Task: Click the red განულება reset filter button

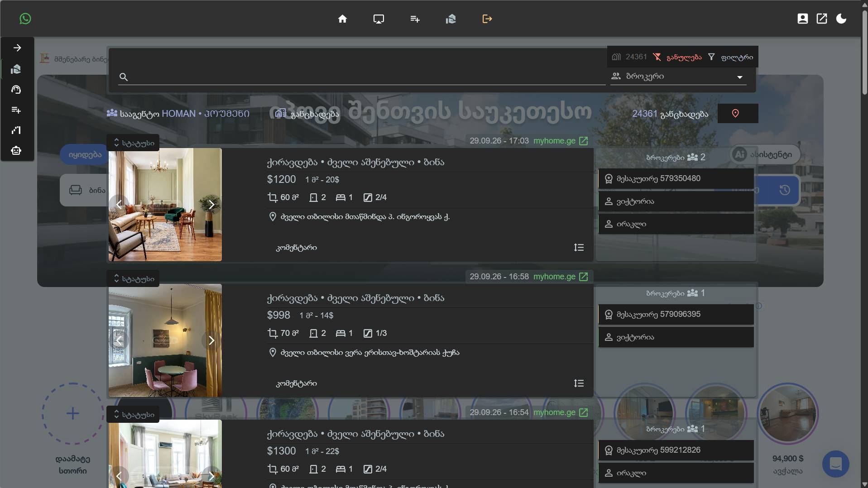Action: [x=677, y=57]
